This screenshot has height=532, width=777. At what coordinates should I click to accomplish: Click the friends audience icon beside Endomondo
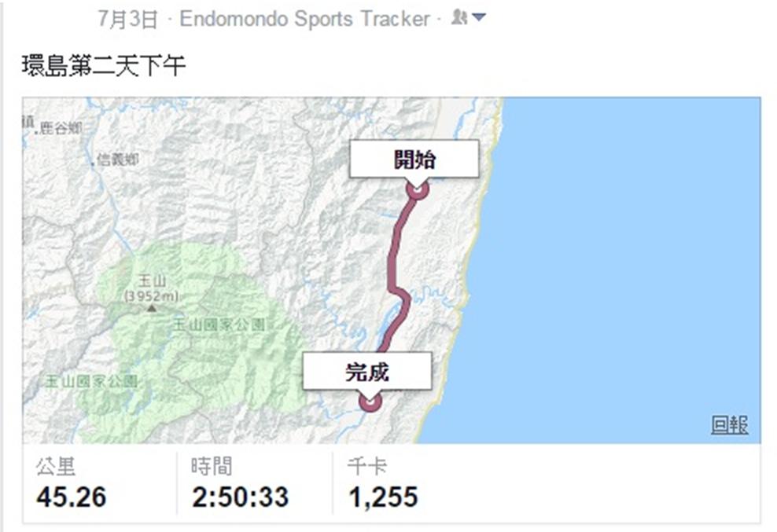click(459, 18)
